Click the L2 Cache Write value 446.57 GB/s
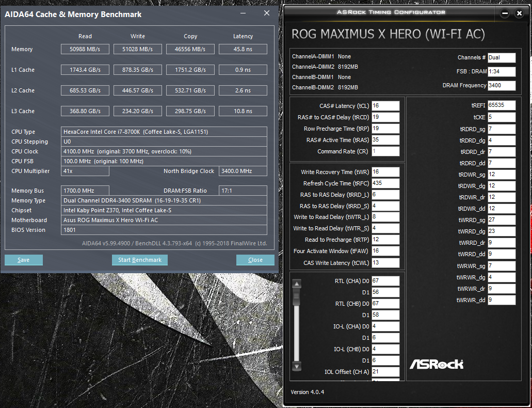532x408 pixels. point(137,90)
